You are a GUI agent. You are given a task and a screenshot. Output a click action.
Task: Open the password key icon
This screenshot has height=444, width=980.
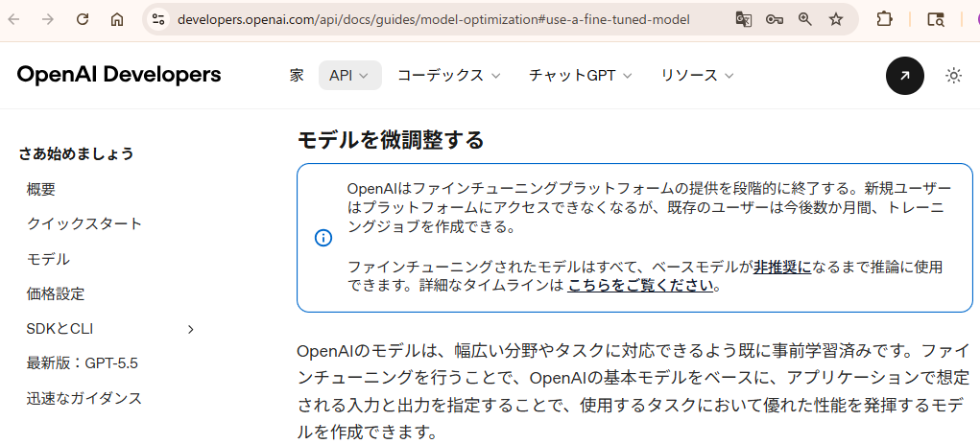[775, 19]
